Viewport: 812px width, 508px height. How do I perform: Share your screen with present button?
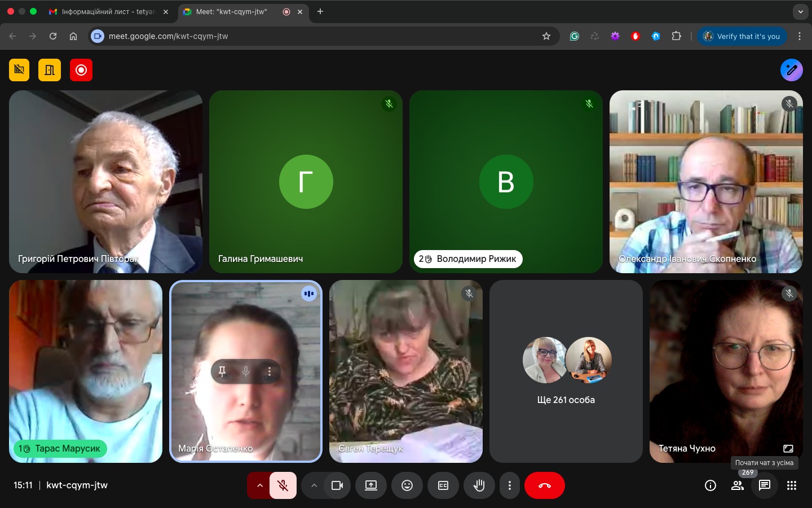pos(371,485)
